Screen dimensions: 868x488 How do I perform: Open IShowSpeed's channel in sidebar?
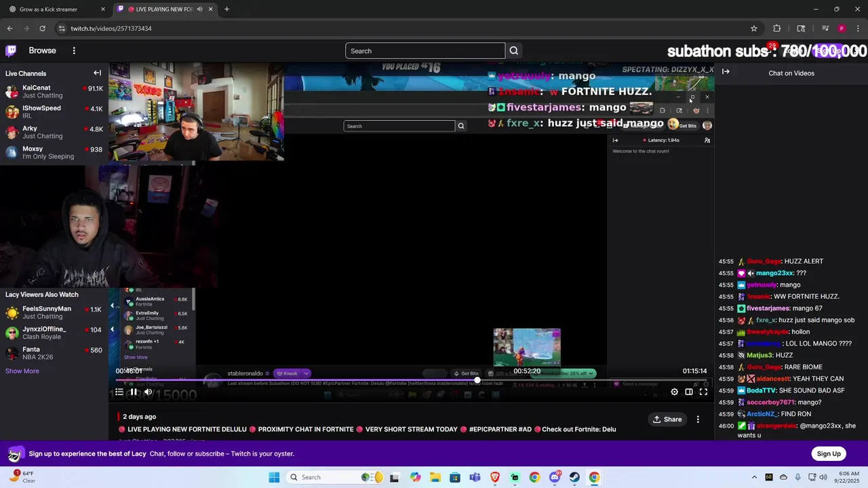coord(54,112)
